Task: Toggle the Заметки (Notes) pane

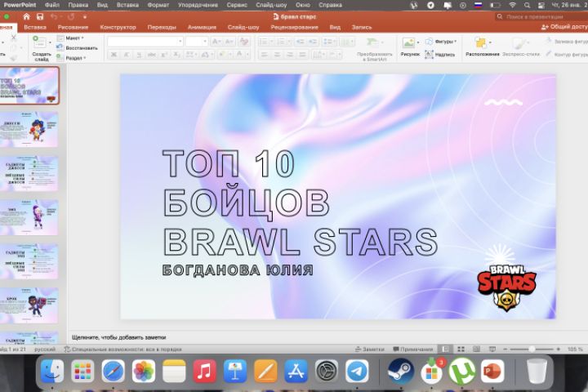Action: 370,350
